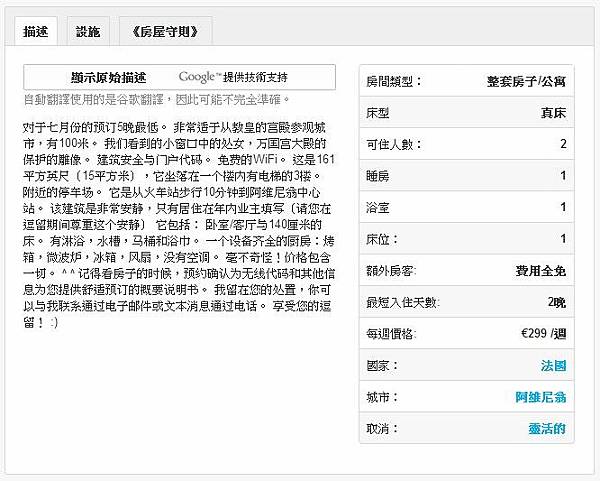Screen dimensions: 600x481
Task: Click the 床型 row label
Action: point(378,113)
